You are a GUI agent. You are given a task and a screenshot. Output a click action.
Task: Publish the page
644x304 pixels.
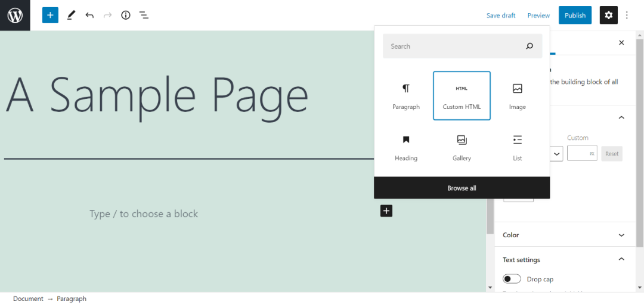point(575,15)
